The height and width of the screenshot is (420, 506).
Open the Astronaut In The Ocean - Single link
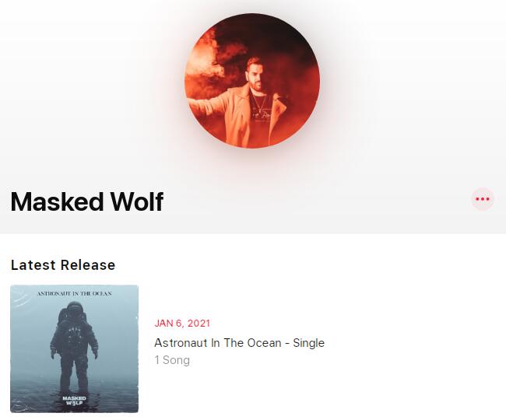pyautogui.click(x=239, y=343)
